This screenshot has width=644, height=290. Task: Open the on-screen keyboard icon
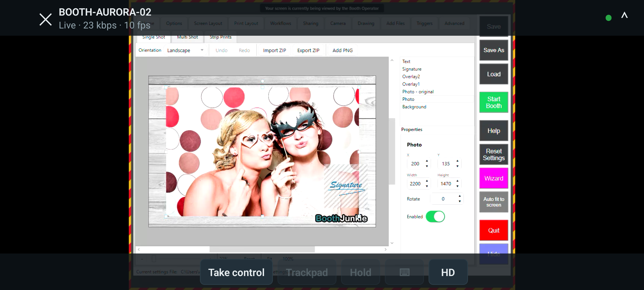click(404, 272)
